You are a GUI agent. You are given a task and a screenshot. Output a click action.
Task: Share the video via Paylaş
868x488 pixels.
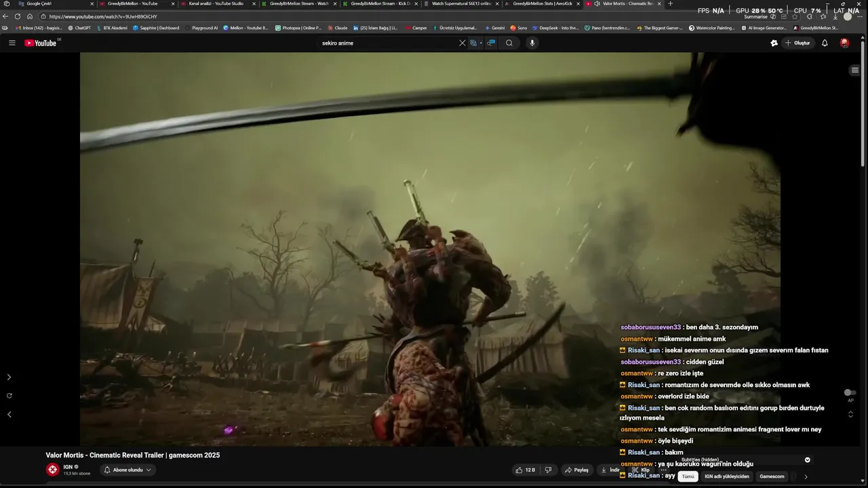coord(576,470)
